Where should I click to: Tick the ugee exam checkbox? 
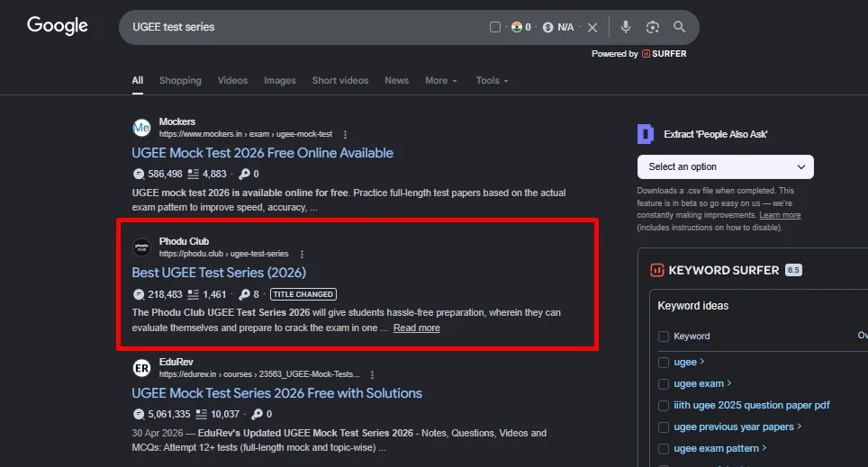(664, 384)
